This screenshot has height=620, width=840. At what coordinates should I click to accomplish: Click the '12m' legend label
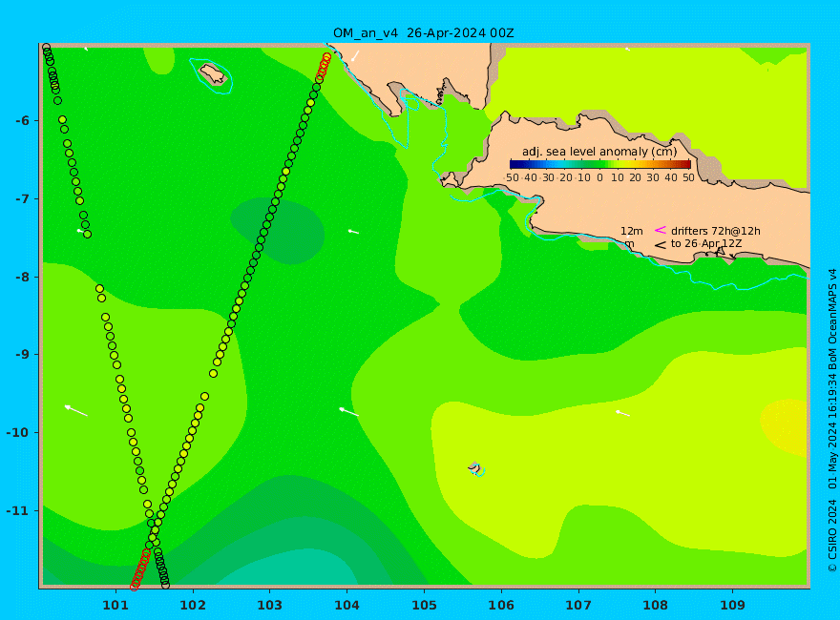[632, 231]
